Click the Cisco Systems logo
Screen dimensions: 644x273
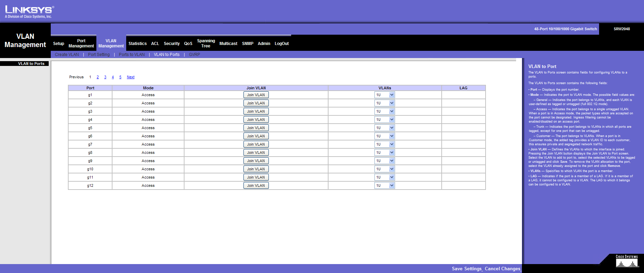(627, 261)
